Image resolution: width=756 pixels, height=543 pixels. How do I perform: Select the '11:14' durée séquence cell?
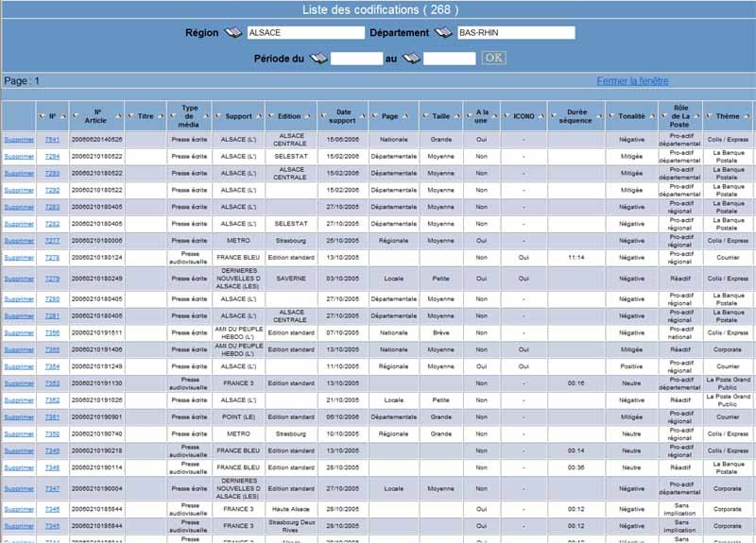coord(576,258)
